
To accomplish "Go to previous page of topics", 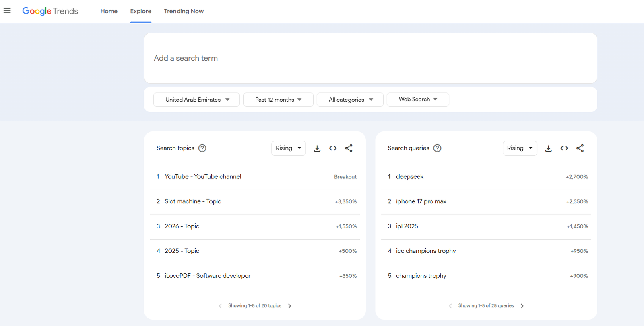I will pyautogui.click(x=220, y=306).
